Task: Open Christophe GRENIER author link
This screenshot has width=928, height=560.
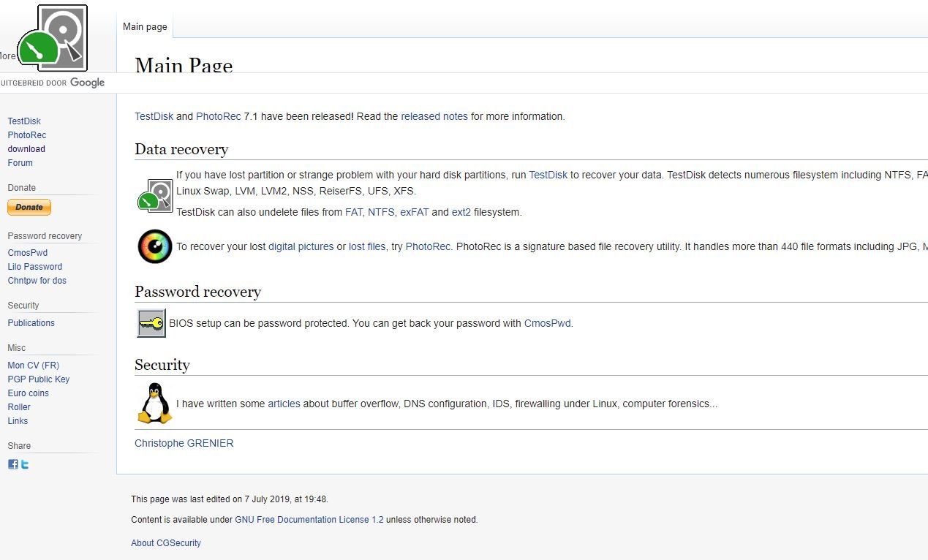Action: 184,443
